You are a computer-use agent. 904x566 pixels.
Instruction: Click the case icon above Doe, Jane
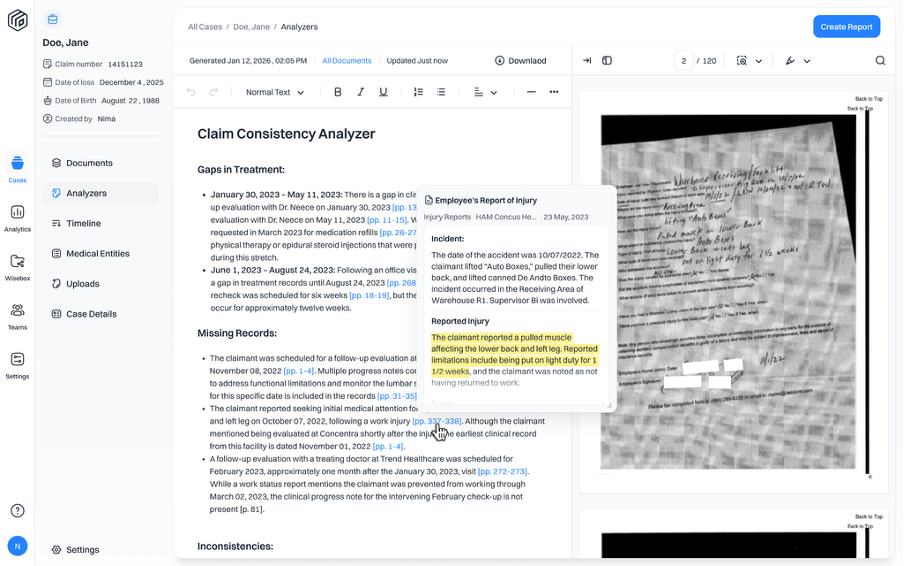coord(52,20)
